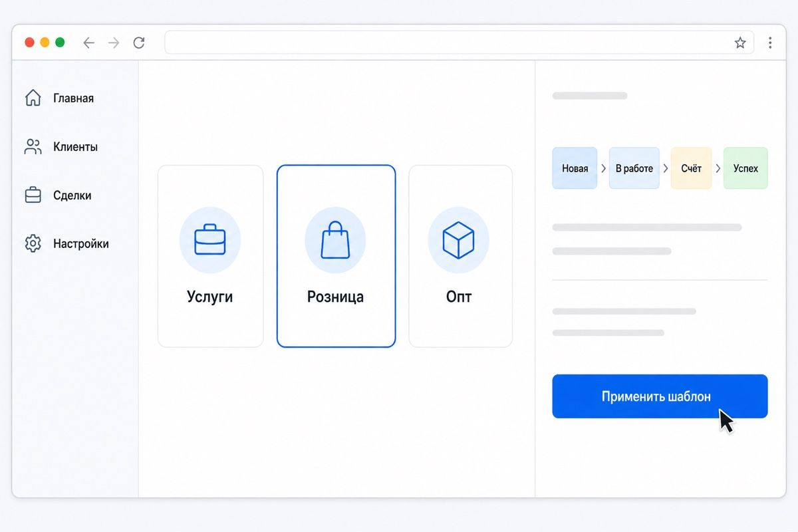The image size is (798, 532).
Task: Focus the browser address bar
Action: tap(459, 43)
